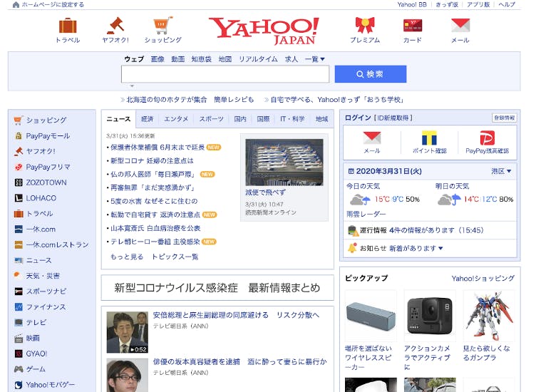Click sidebar 天気・災害 icon
The image size is (536, 392).
pyautogui.click(x=17, y=275)
